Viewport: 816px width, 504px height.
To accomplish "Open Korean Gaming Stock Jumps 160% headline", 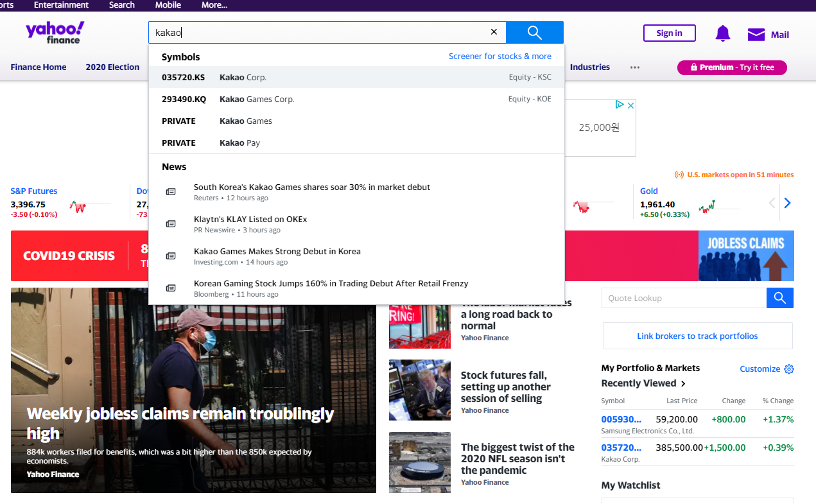I will [331, 283].
